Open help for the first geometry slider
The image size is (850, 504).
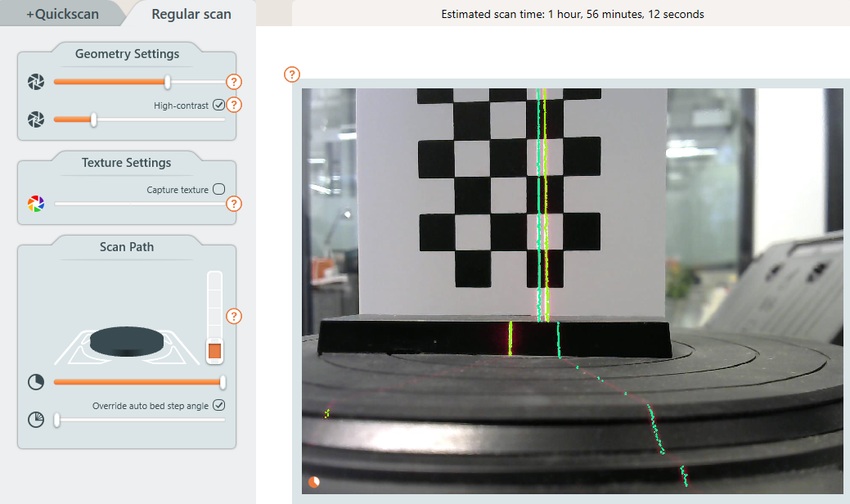tap(234, 82)
